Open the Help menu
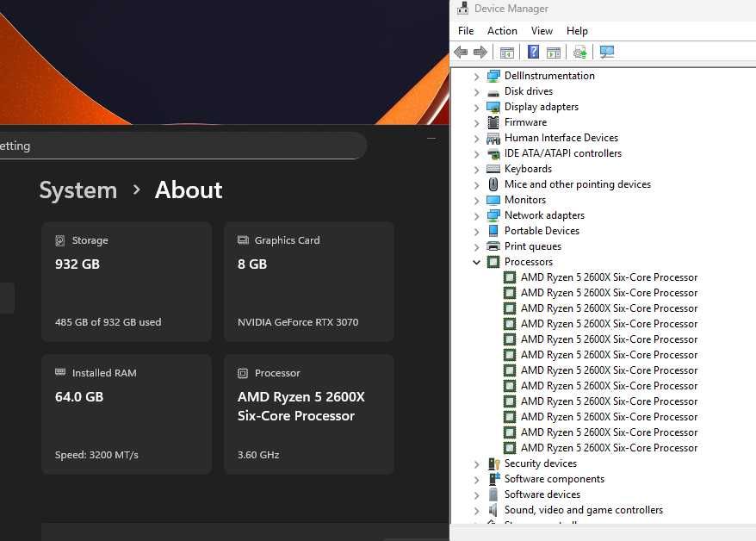The image size is (756, 541). tap(577, 31)
